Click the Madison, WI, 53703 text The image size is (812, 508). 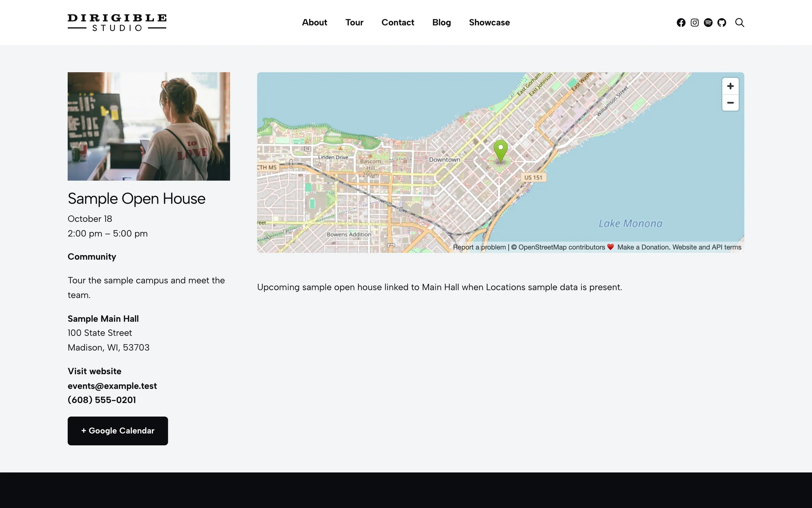(x=109, y=348)
